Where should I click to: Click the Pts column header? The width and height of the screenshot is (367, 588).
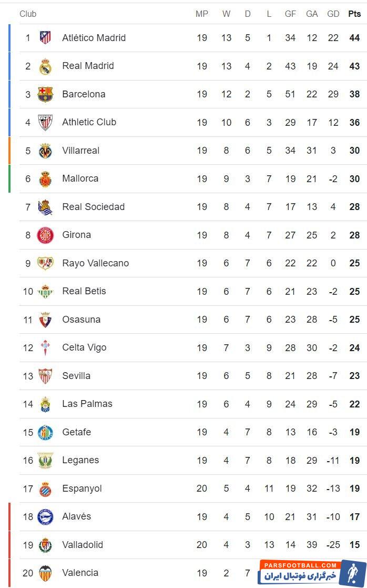tap(354, 14)
